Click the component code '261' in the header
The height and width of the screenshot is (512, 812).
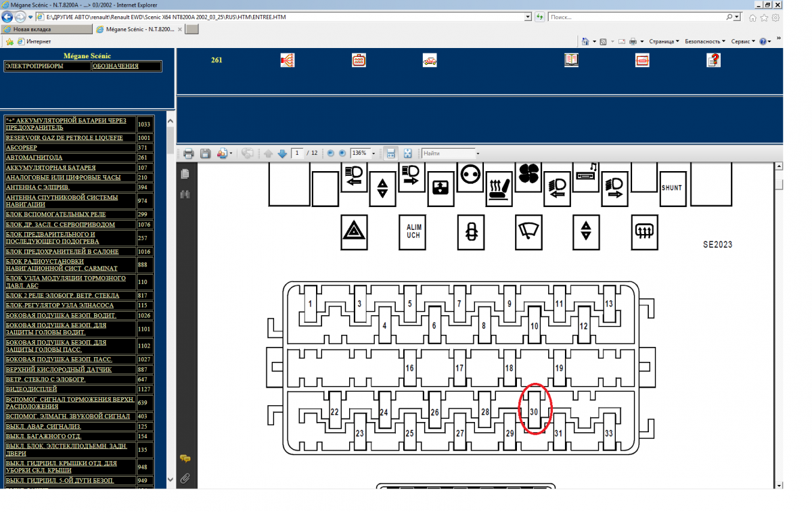click(217, 60)
